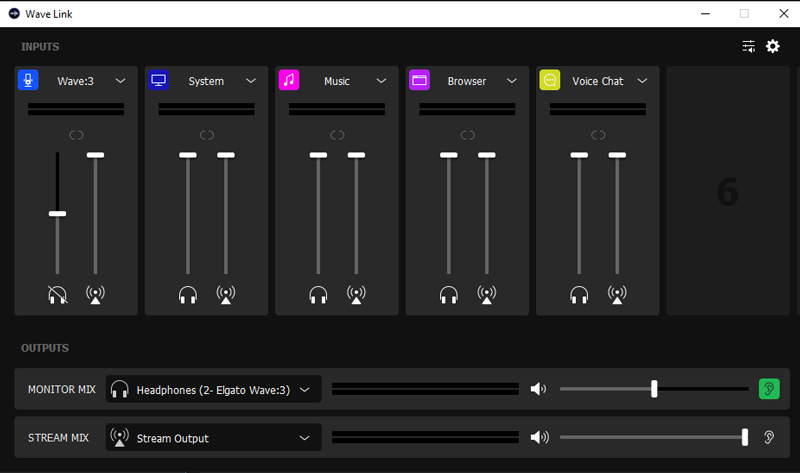Unmute Wave:3 in the headphone monitor mix
This screenshot has height=473, width=800.
click(57, 294)
